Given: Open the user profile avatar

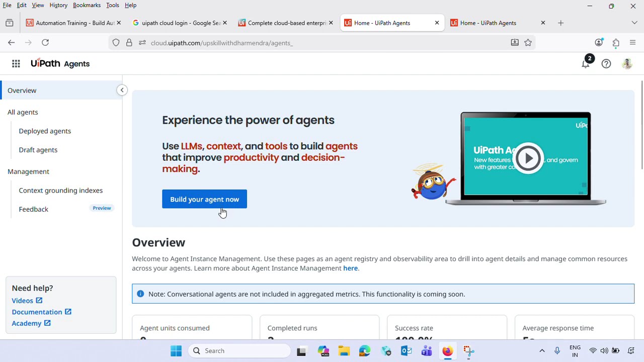Looking at the screenshot, I should (x=627, y=64).
